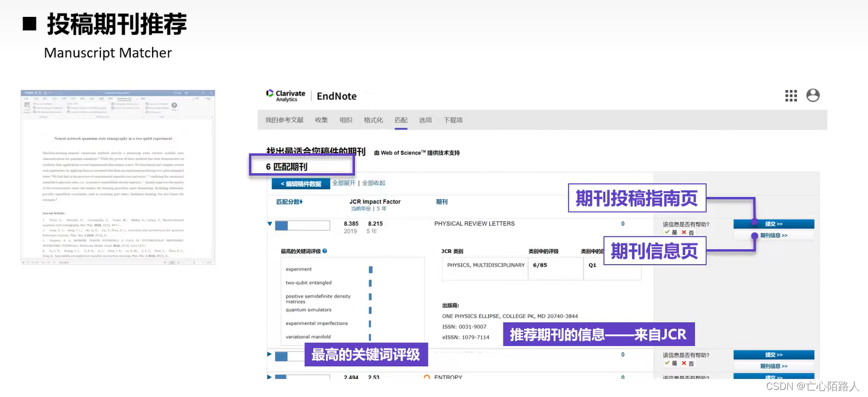868x397 pixels.
Task: Open the 选项 tab
Action: pyautogui.click(x=426, y=120)
